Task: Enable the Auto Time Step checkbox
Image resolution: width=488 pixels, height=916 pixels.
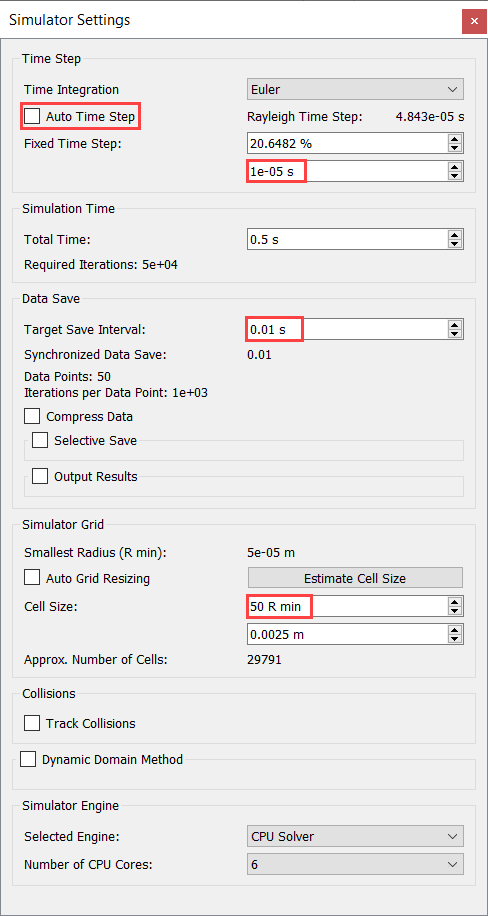Action: click(32, 116)
